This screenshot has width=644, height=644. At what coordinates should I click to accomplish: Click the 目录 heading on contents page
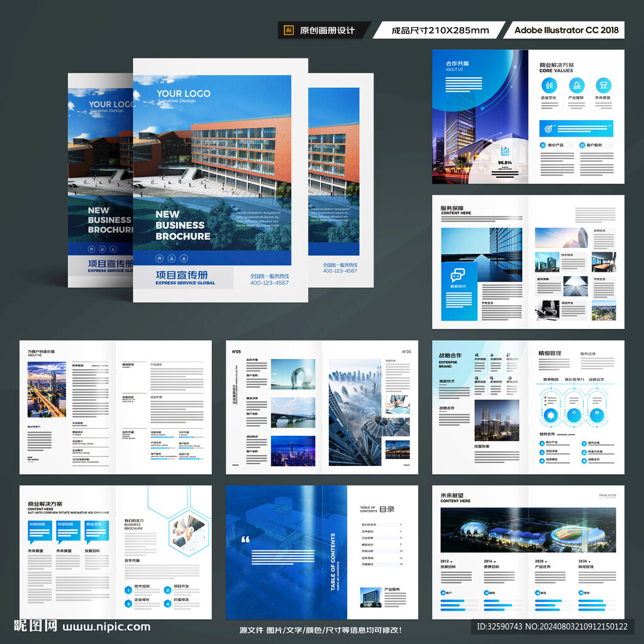[x=387, y=509]
